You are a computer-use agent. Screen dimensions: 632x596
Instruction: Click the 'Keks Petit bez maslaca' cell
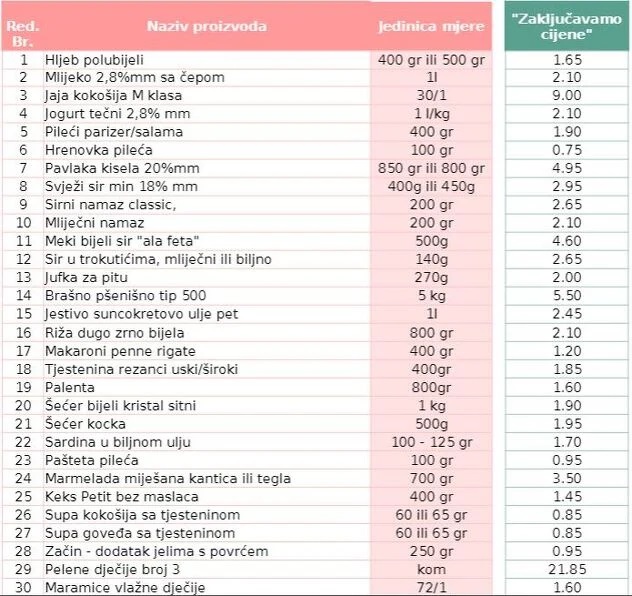pos(206,496)
